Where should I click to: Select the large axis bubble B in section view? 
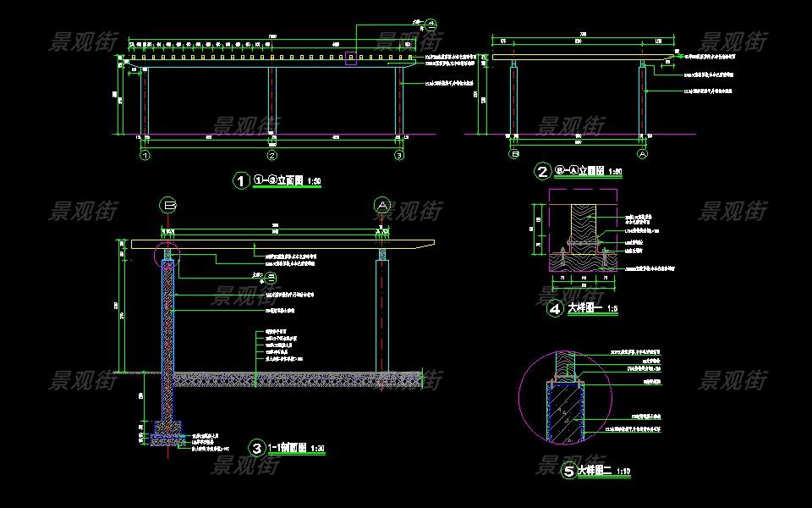[x=168, y=205]
